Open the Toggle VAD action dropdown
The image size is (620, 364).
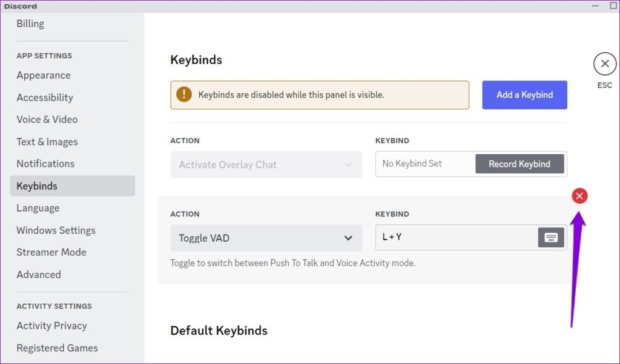click(x=266, y=238)
